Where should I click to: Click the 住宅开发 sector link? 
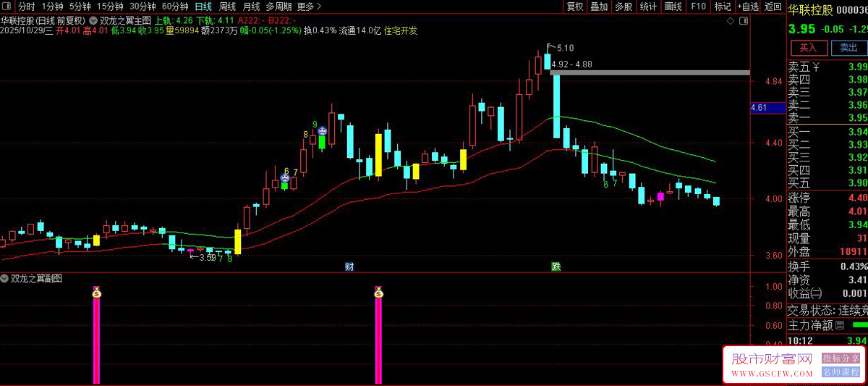(400, 30)
